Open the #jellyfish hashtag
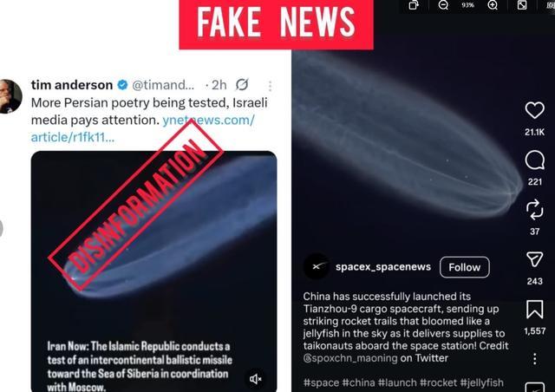555x392 pixels. pyautogui.click(x=481, y=382)
